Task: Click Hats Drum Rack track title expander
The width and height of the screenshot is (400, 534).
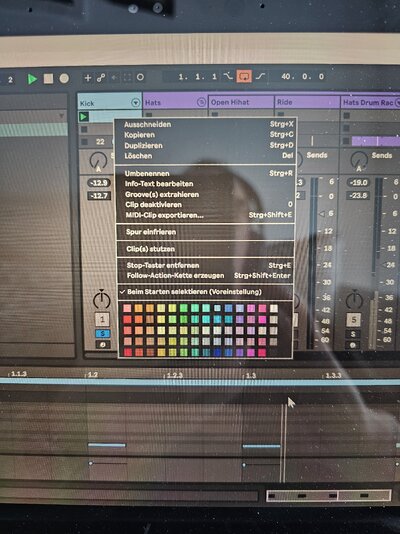Action: (398, 103)
